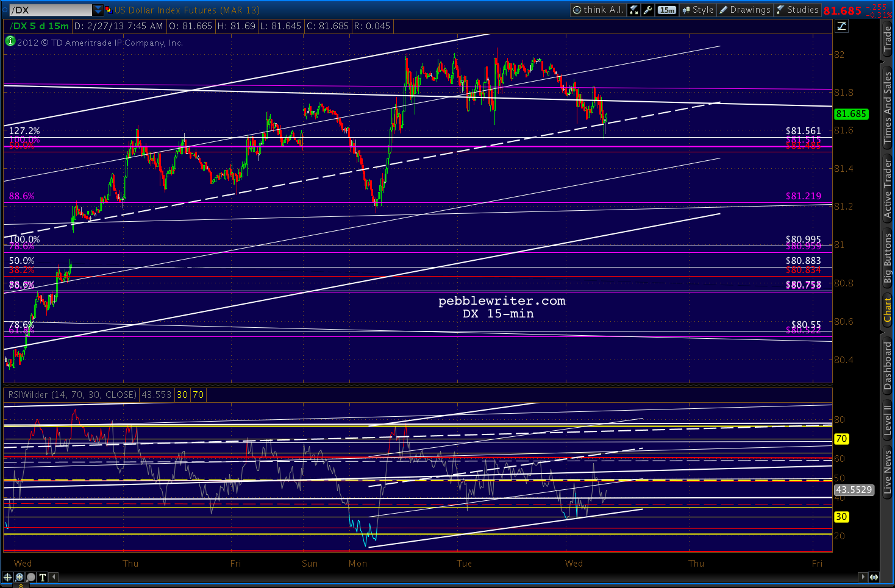Click the green info icon by copyright
This screenshot has width=895, height=588.
[10, 41]
